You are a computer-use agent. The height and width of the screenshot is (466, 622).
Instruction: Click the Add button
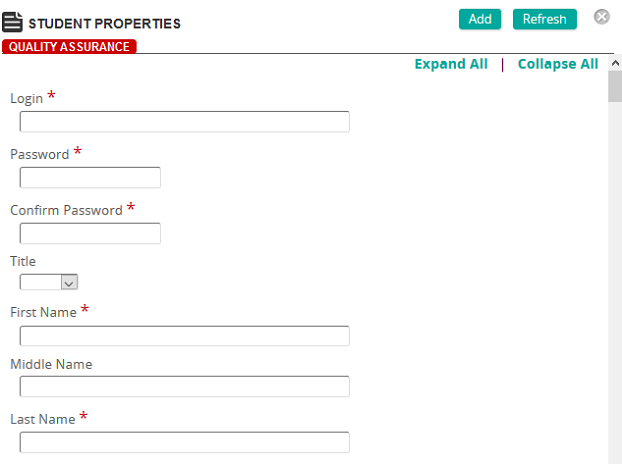coord(480,19)
